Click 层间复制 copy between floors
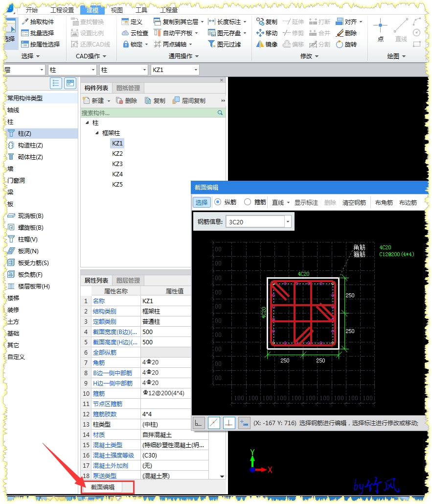Screen dimensions: 432x504 click(x=189, y=100)
